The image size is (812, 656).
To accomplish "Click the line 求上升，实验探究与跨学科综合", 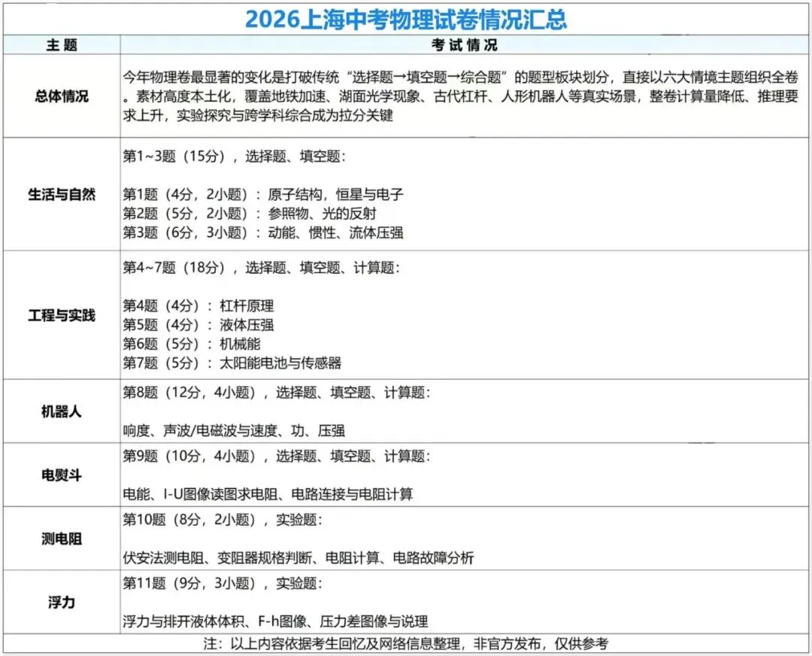I will [258, 116].
